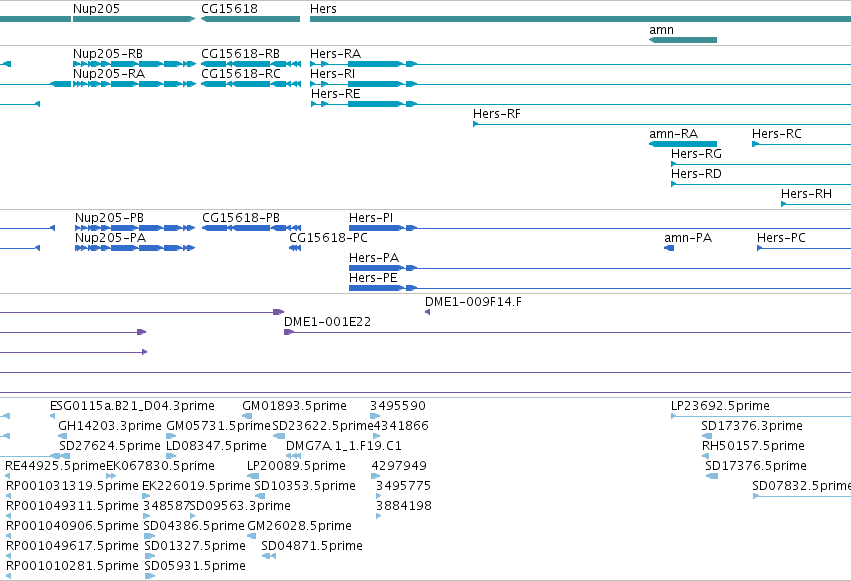851x581 pixels.
Task: Select DME1-001E22 feature label
Action: (x=327, y=322)
